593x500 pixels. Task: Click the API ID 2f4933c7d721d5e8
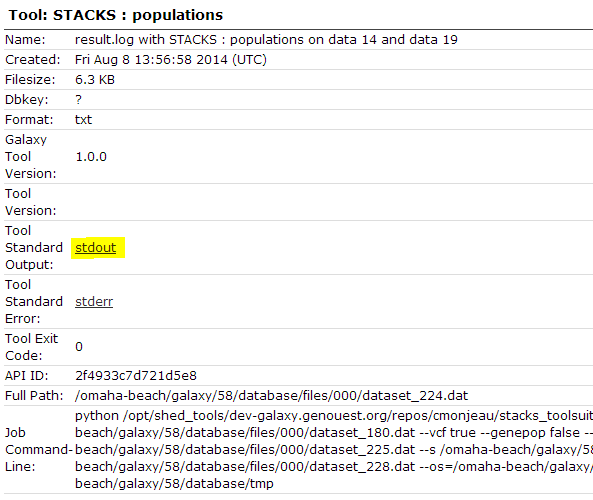(x=136, y=376)
